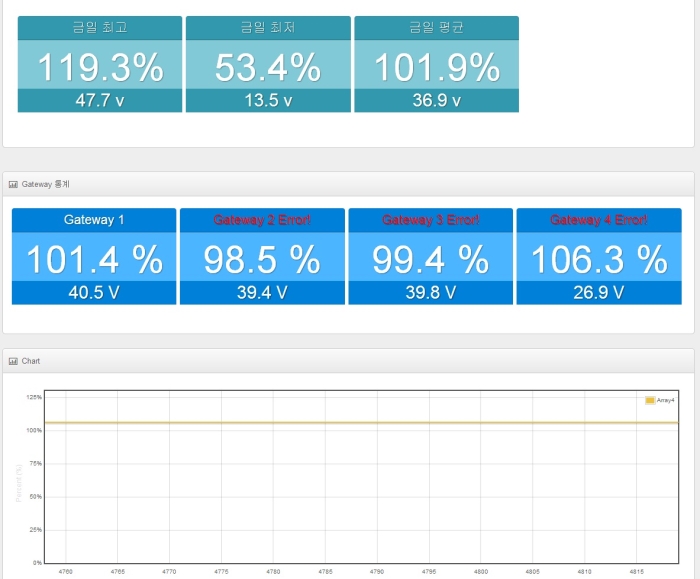Click the 금일 평균 tile header
700x579 pixels.
point(436,28)
